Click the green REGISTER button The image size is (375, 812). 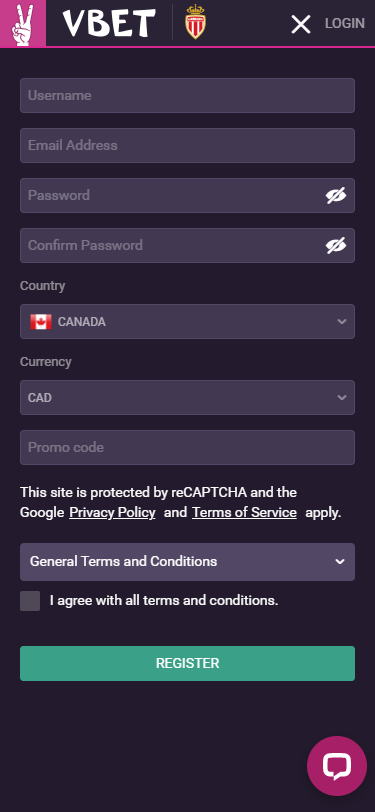(x=188, y=663)
